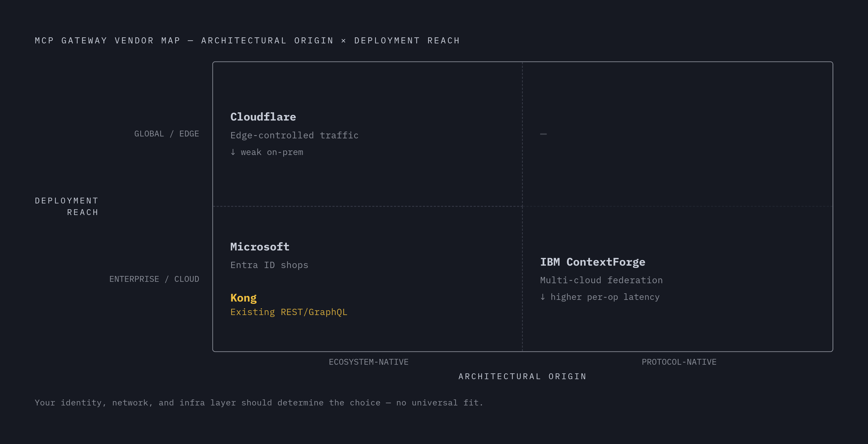The height and width of the screenshot is (444, 868).
Task: Click the 'DEPLOYMENT REACH' axis label
Action: click(x=67, y=207)
